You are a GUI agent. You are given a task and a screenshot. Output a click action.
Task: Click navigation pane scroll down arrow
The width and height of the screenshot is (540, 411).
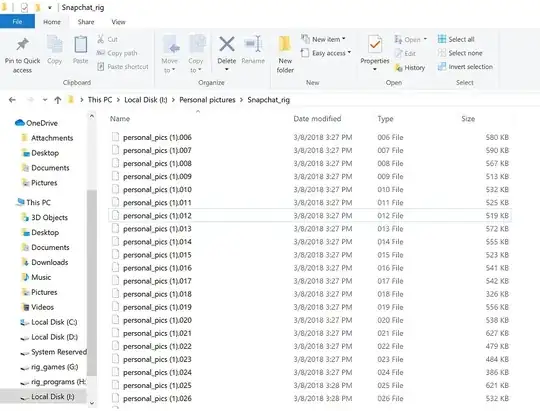92,403
